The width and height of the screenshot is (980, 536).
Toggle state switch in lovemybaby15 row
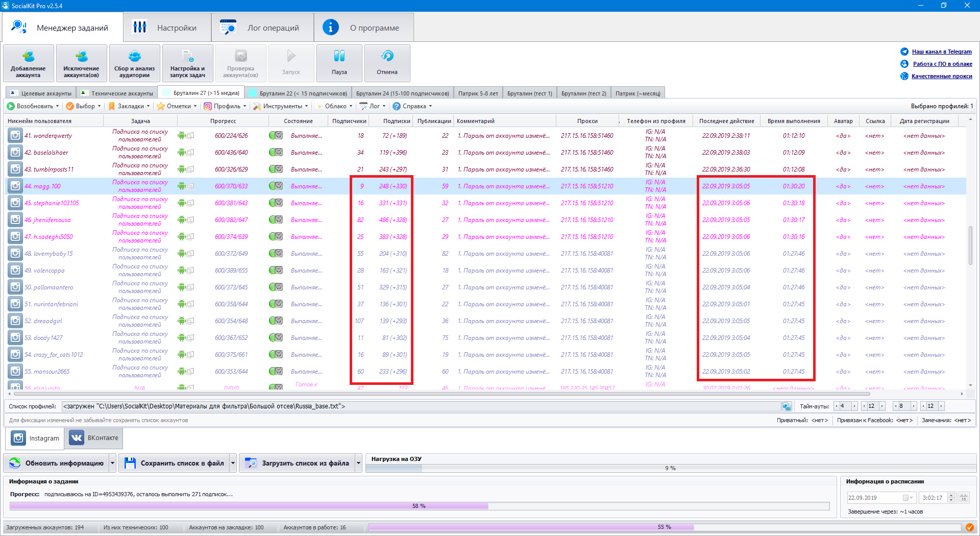click(x=276, y=253)
